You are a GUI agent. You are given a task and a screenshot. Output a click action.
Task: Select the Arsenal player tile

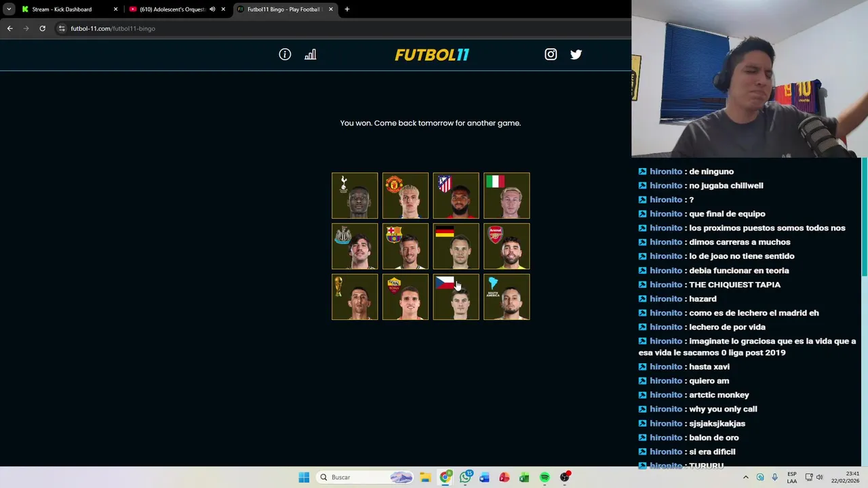point(507,246)
